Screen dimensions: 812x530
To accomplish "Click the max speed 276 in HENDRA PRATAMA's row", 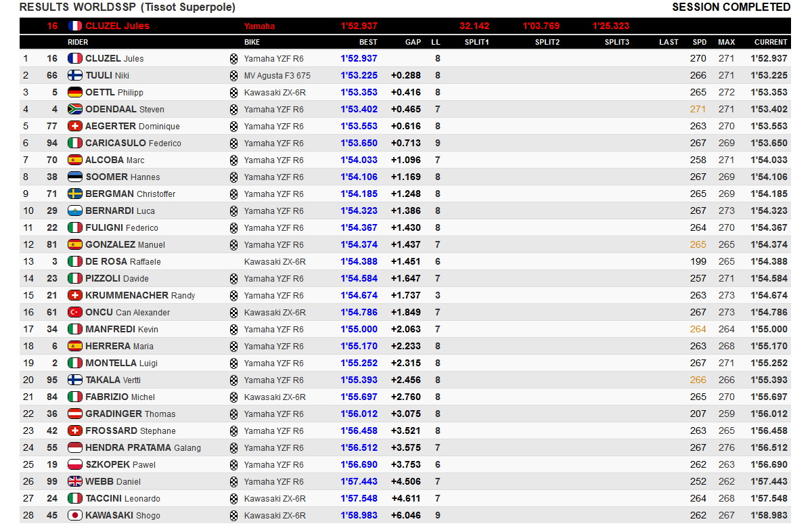I will click(x=726, y=447).
